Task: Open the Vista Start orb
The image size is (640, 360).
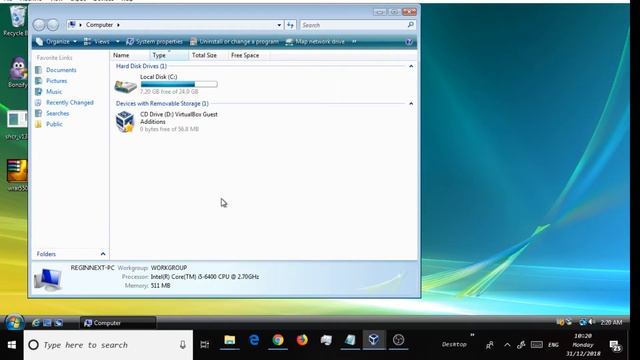Action: 14,322
